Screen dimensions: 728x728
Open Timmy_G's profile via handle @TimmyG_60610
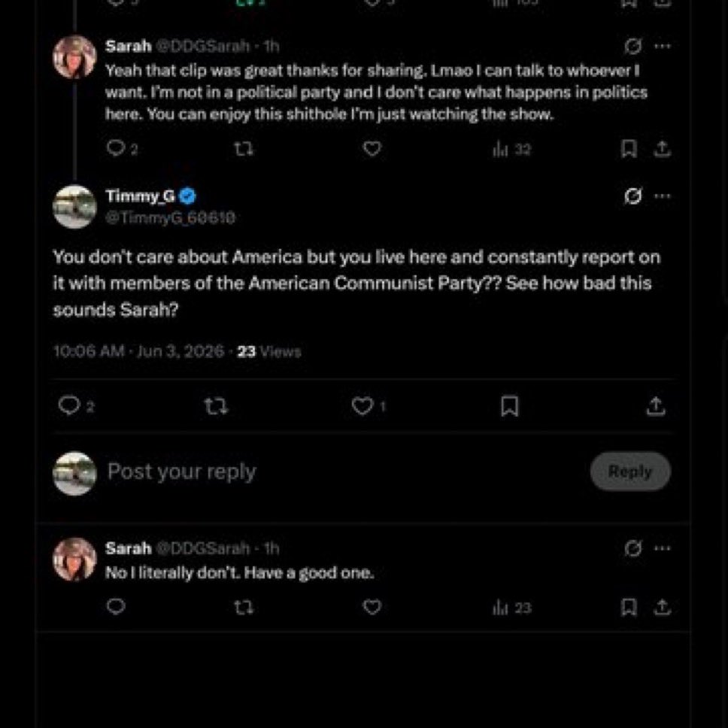point(170,217)
